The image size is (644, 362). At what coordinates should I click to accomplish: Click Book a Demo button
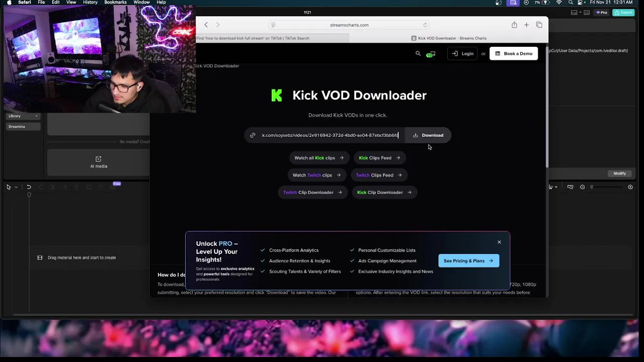point(514,54)
